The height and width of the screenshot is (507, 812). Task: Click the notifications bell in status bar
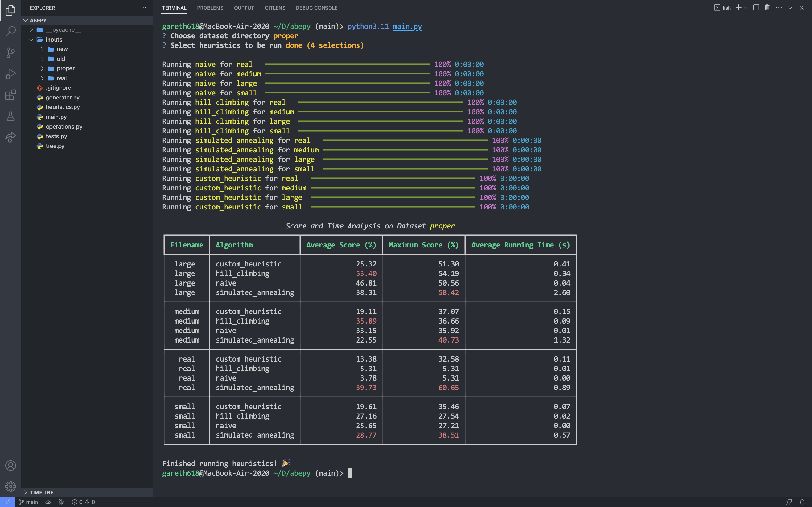(802, 502)
